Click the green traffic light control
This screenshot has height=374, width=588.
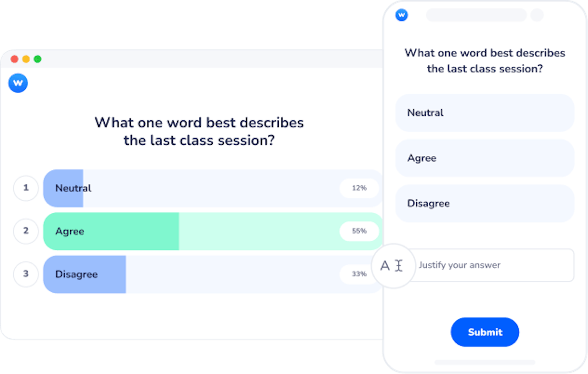[37, 59]
